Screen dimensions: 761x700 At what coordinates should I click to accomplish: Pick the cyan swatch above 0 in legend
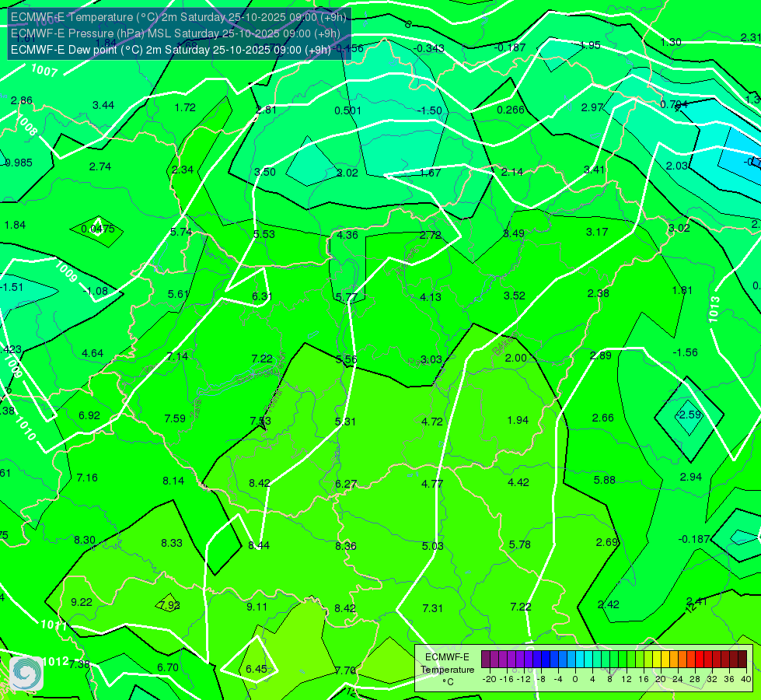(580, 660)
